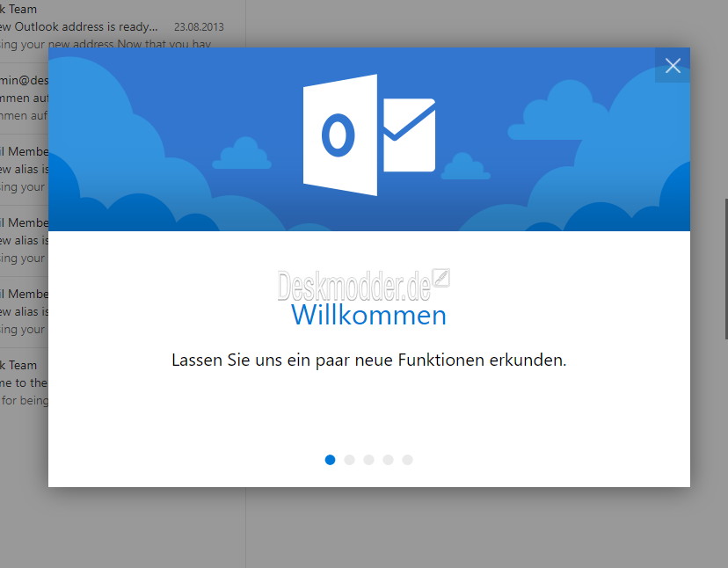The height and width of the screenshot is (568, 728).
Task: Click the 'Lassen Sie uns ein paar neue Funktionen erkunden.' text
Action: point(369,360)
